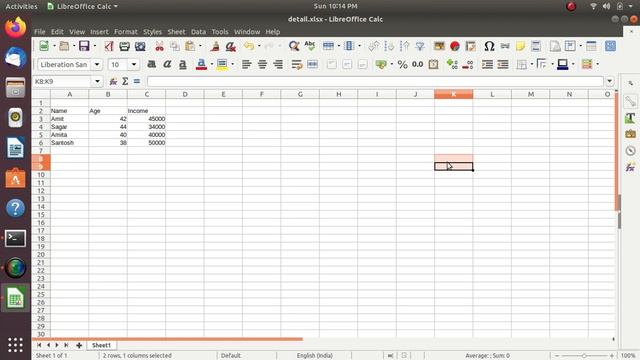Open the Format menu
640x360 pixels.
pyautogui.click(x=126, y=31)
